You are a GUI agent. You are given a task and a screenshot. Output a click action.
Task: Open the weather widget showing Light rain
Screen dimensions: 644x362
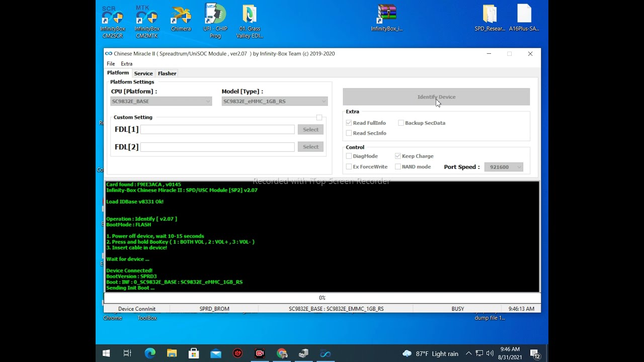pos(431,353)
